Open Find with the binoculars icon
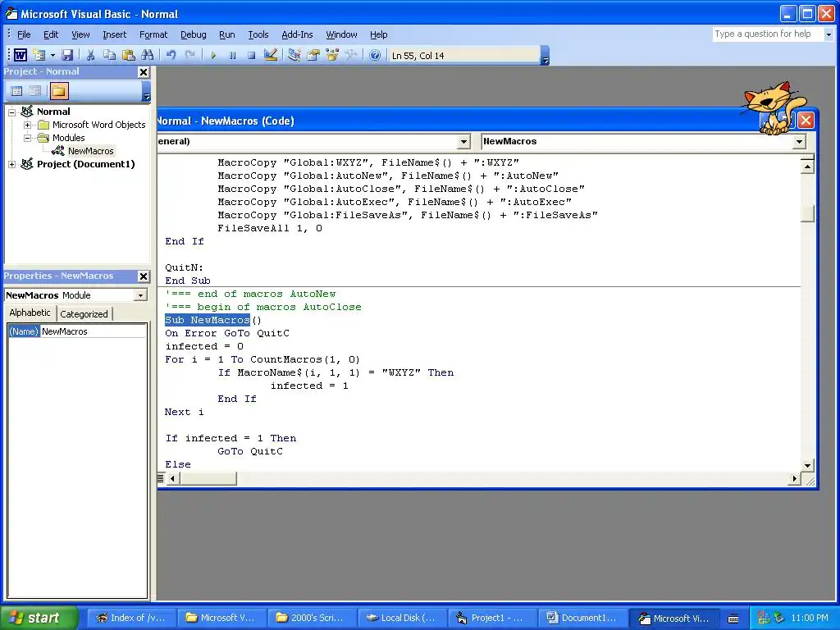The width and height of the screenshot is (840, 630). click(148, 55)
